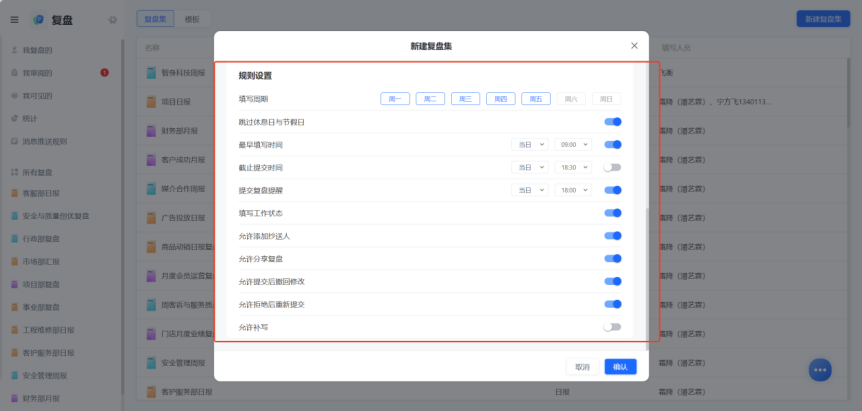This screenshot has height=411, width=862.
Task: Deselect 周一 in 填写周期
Action: pos(395,99)
